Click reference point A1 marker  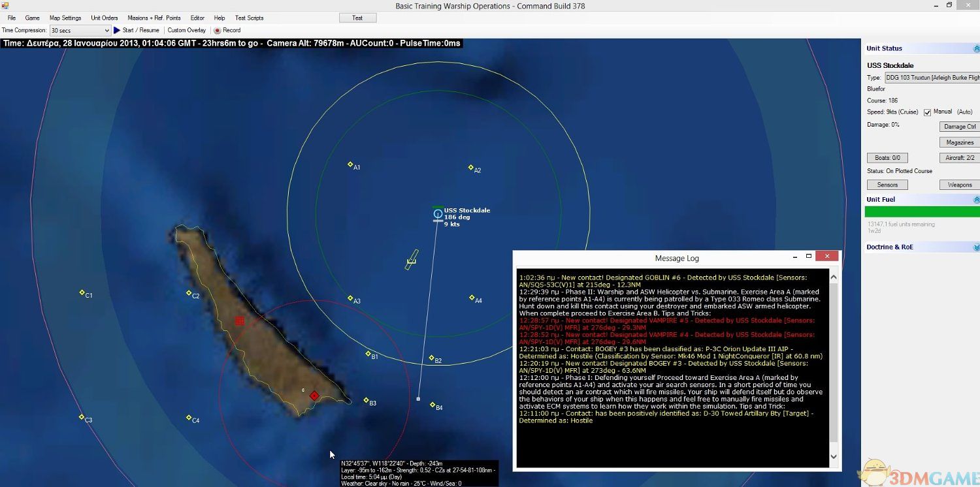350,165
